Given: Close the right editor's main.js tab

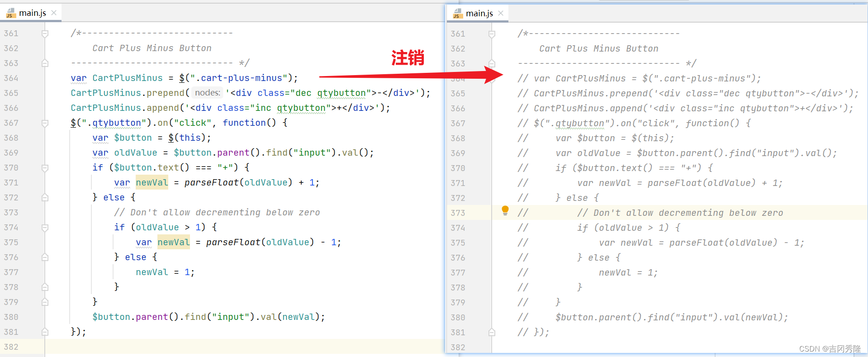Looking at the screenshot, I should tap(501, 13).
